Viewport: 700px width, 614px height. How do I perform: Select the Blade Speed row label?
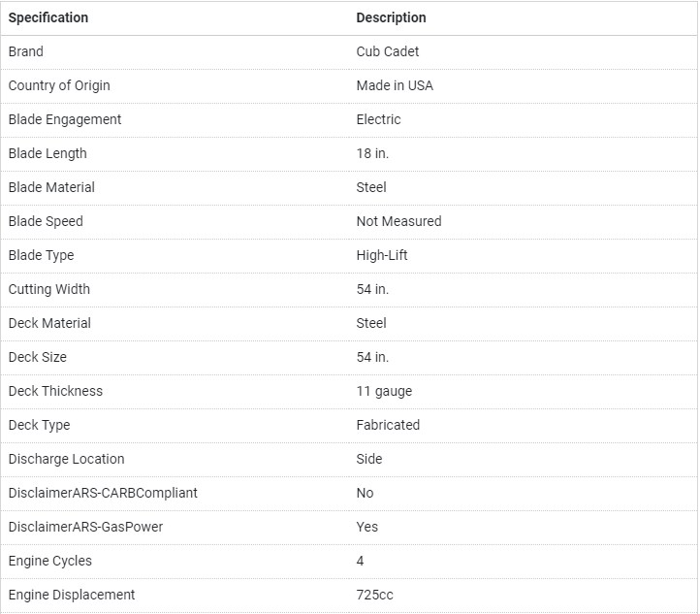coord(46,221)
